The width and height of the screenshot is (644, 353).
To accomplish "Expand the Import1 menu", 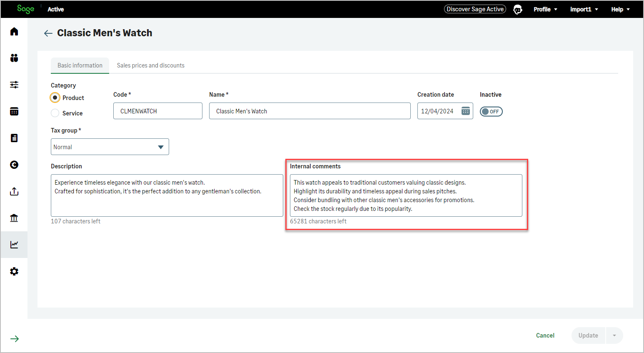I will 584,9.
